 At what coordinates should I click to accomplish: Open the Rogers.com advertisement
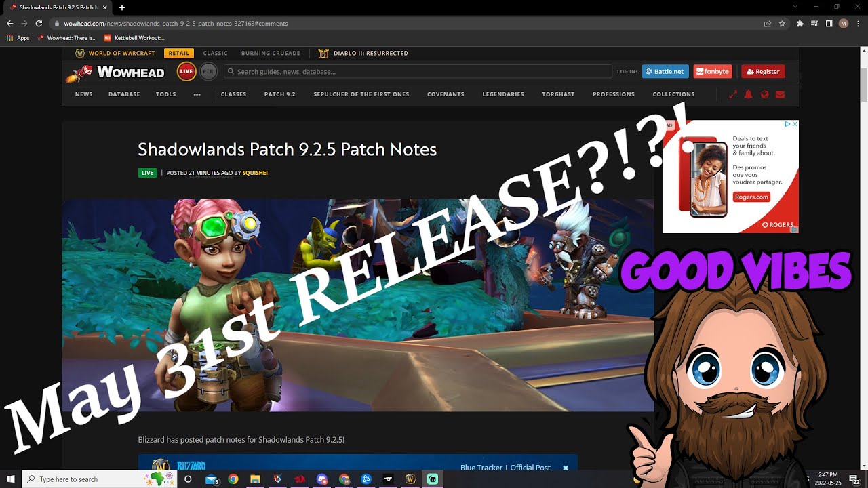click(730, 177)
